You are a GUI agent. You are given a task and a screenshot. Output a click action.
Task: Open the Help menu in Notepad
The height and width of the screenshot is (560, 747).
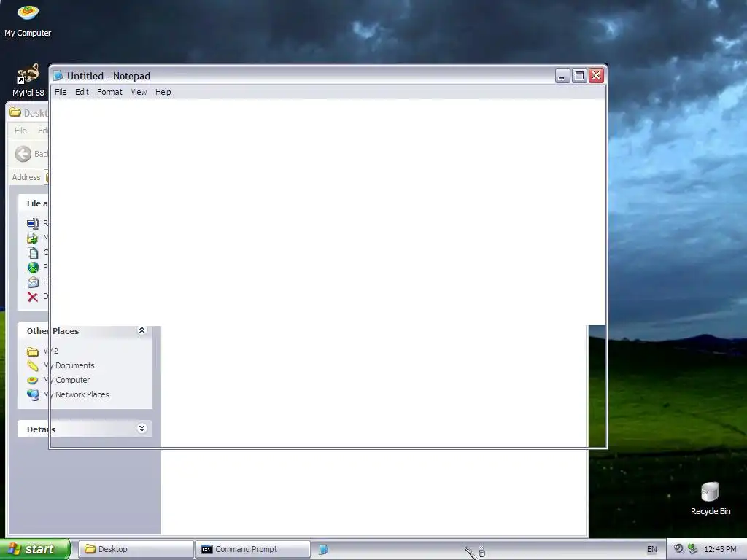tap(163, 92)
